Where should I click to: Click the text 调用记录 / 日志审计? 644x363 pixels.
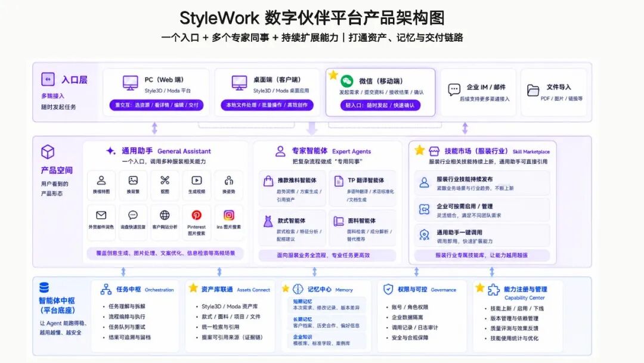pyautogui.click(x=415, y=328)
